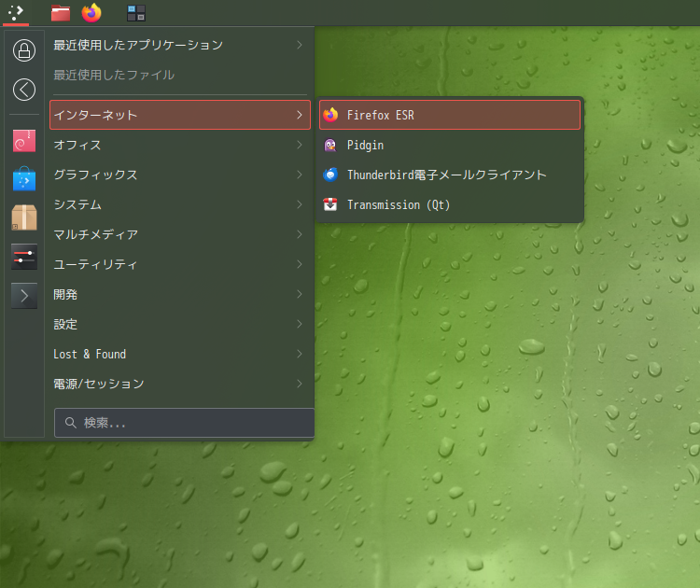Expand 最近使用したアプリケーション chevron

tap(300, 45)
